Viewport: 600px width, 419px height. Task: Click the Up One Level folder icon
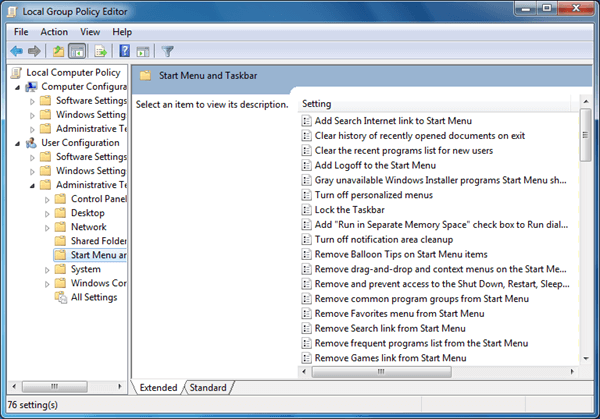click(x=59, y=51)
